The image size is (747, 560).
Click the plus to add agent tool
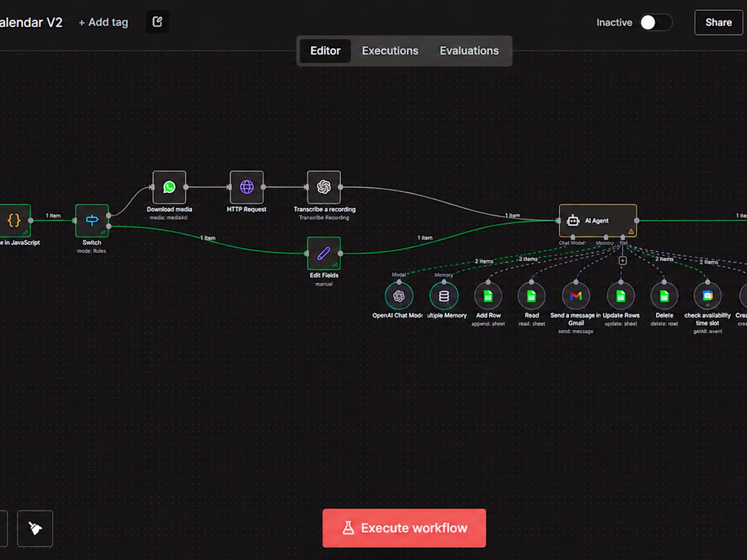(x=622, y=261)
